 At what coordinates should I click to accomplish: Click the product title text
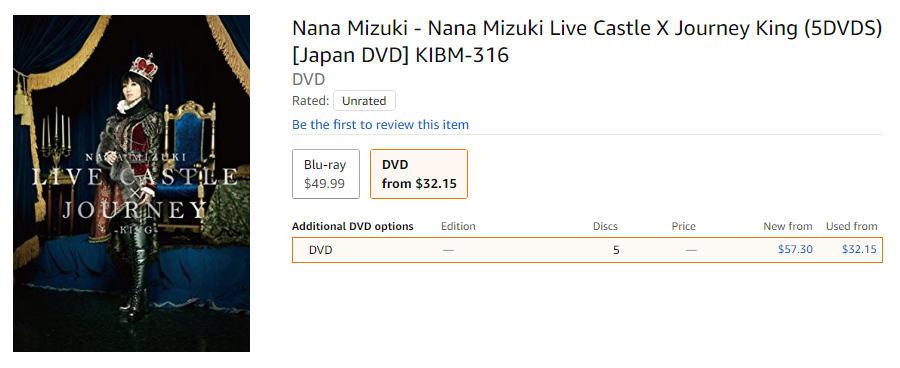[x=587, y=42]
